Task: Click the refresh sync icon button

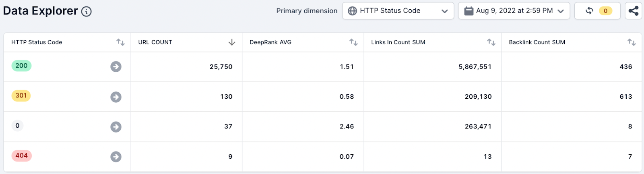Action: coord(589,11)
